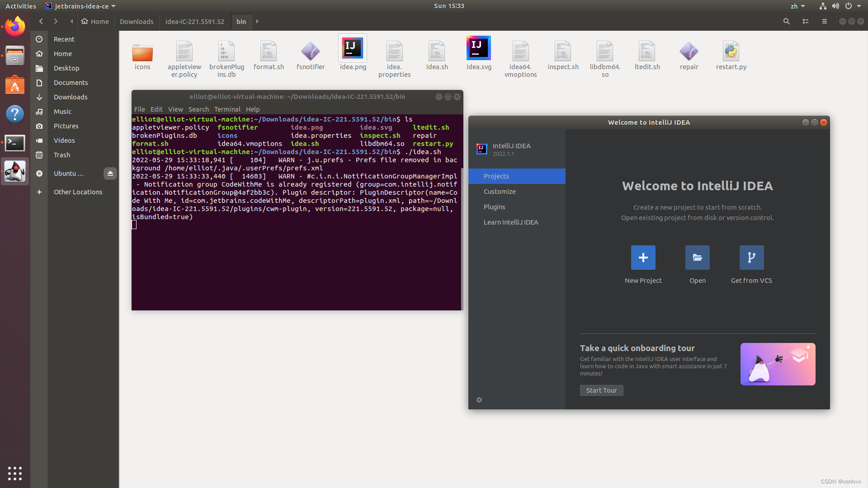This screenshot has height=488, width=868.
Task: Open the Help app from the dock
Action: point(15,114)
